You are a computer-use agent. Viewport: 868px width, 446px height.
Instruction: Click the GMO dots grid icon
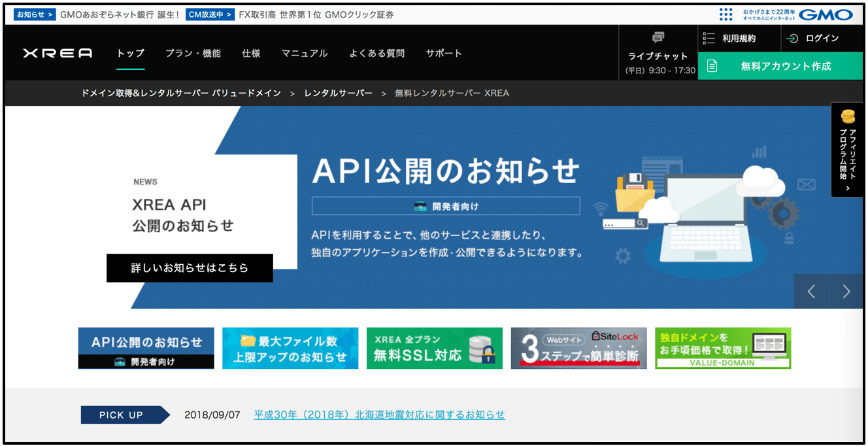pos(726,14)
